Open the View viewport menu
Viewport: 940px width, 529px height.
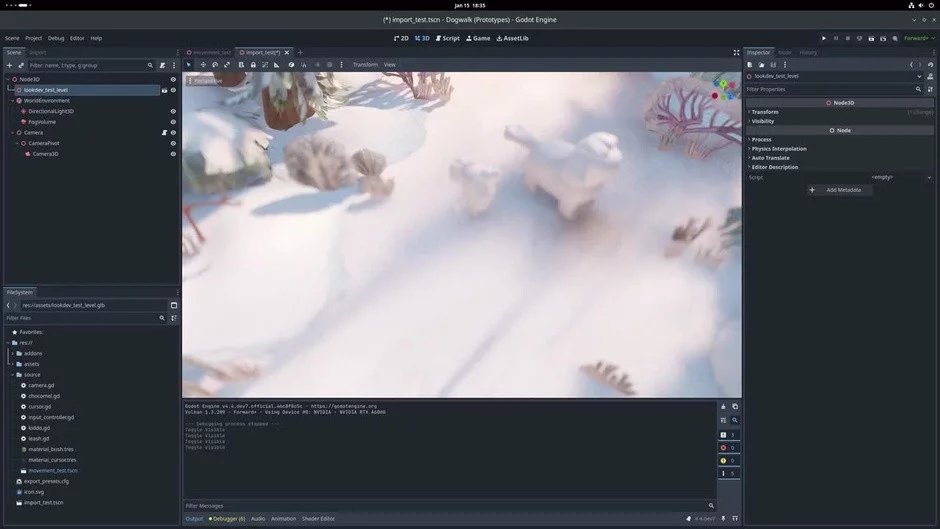click(x=390, y=65)
